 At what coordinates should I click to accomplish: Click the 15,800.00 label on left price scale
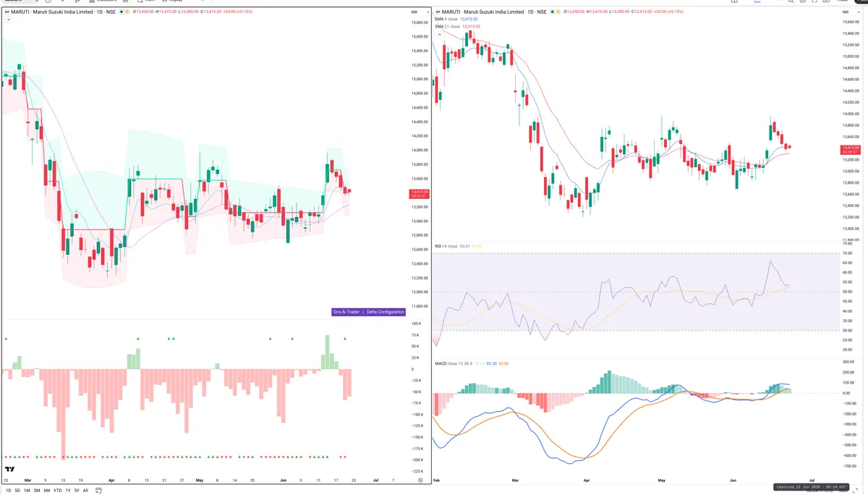point(420,23)
